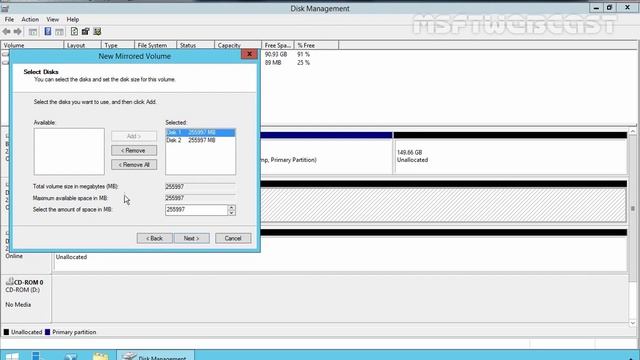The height and width of the screenshot is (360, 640).
Task: Sort by the File System column header
Action: (x=156, y=45)
